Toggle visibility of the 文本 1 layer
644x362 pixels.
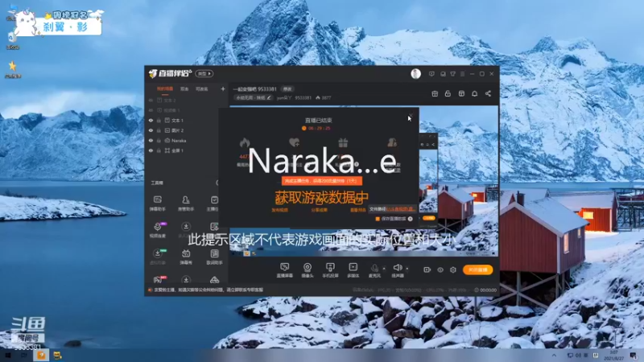(151, 120)
